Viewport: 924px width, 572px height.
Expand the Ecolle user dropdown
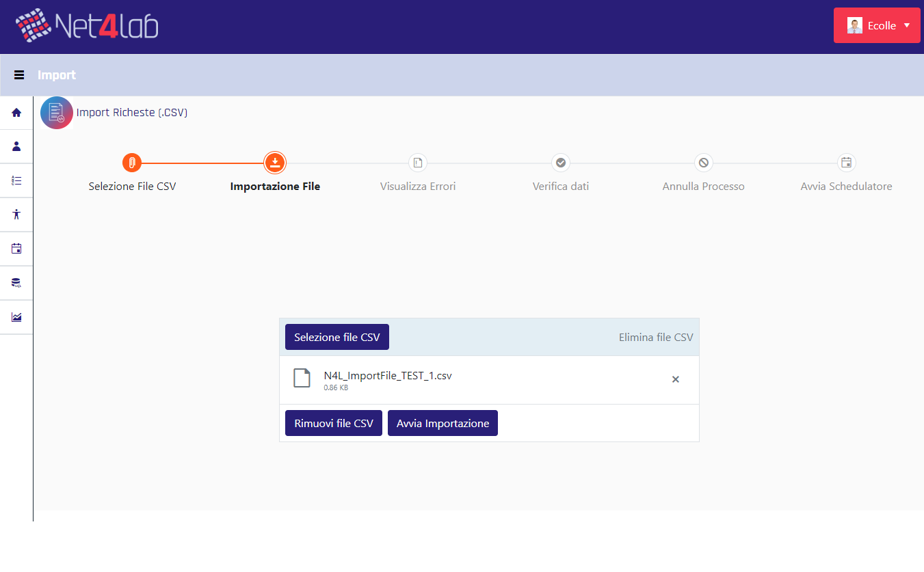click(x=877, y=25)
